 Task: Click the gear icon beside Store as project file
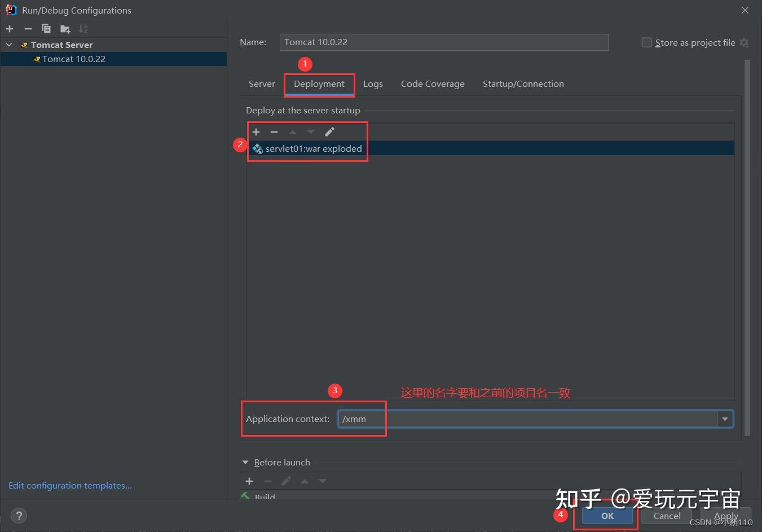(x=745, y=42)
